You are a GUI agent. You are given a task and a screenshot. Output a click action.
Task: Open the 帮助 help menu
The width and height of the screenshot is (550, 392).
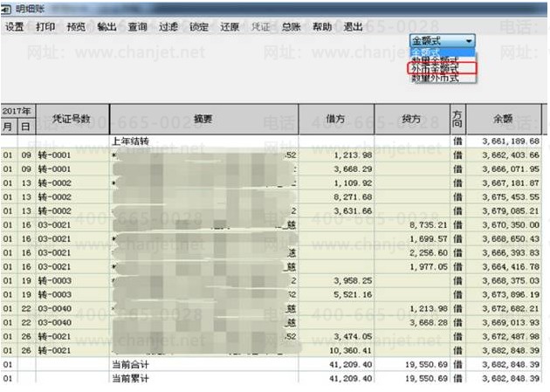pyautogui.click(x=322, y=27)
